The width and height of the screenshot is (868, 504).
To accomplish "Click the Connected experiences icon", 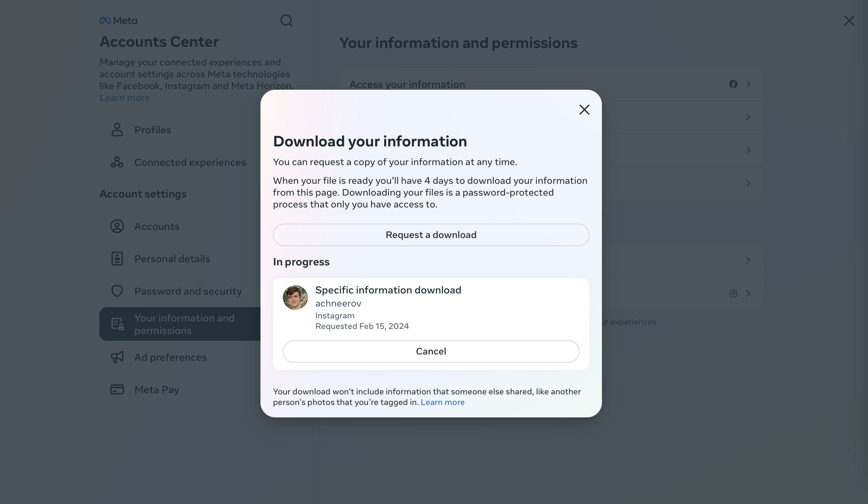I will [117, 162].
